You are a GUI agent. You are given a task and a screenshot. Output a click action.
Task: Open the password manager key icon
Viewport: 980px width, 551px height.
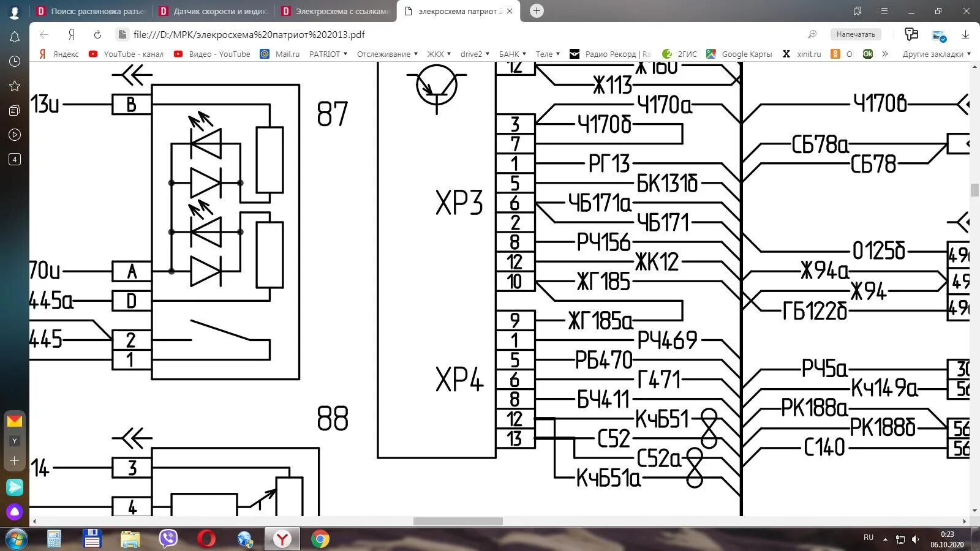911,34
